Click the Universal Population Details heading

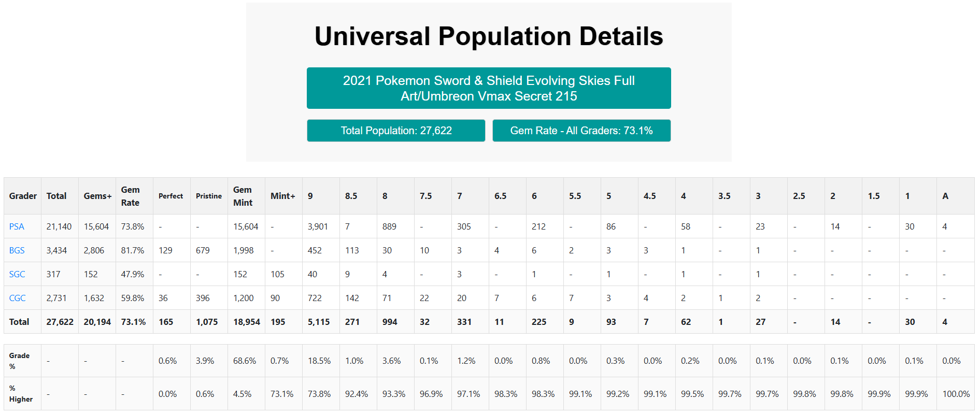[488, 36]
